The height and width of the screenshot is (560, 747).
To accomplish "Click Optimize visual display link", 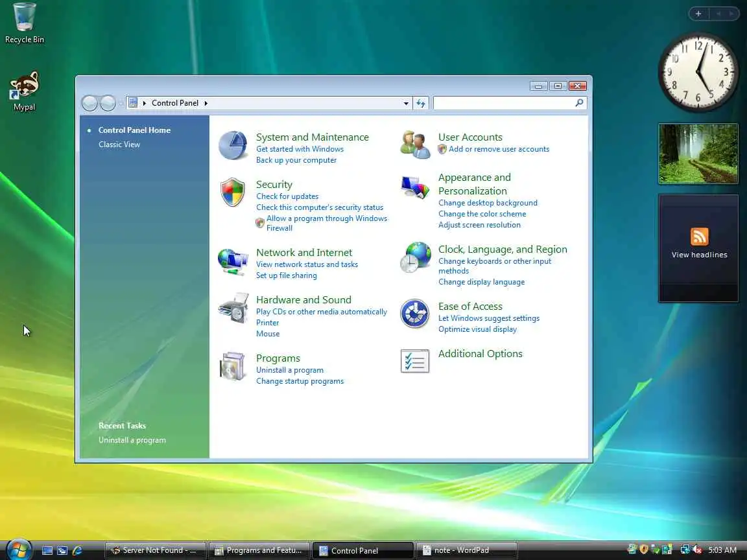I will pos(477,329).
